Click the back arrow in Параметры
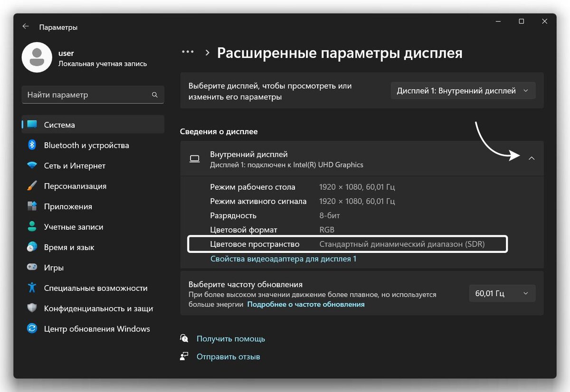Screen dimensions: 570x392 tap(26, 27)
